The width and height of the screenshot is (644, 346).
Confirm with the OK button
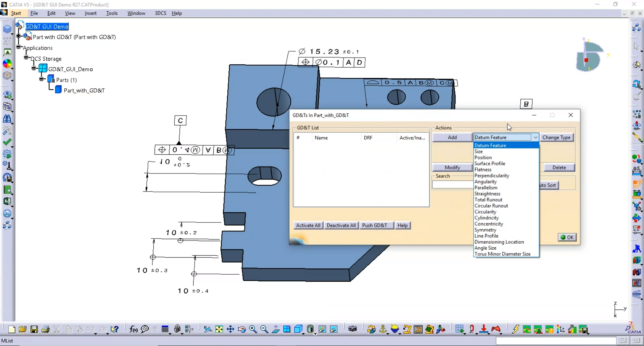(x=567, y=237)
